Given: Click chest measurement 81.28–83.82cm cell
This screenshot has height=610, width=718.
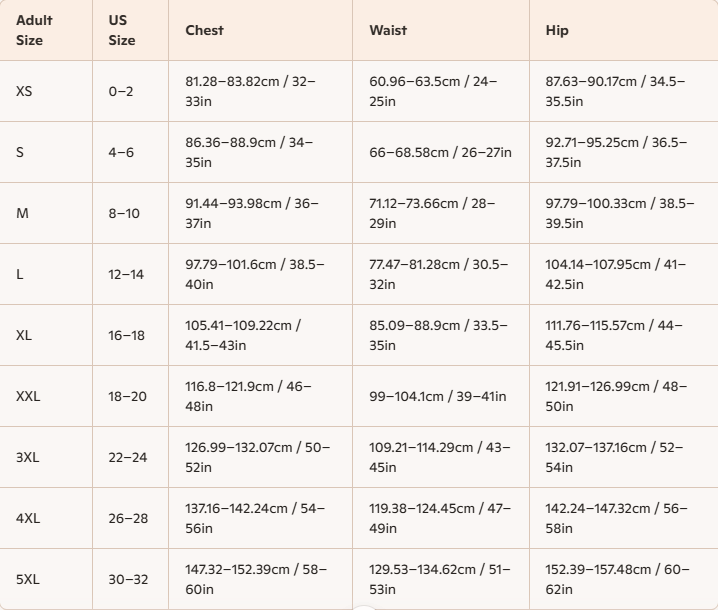Looking at the screenshot, I should (x=250, y=91).
